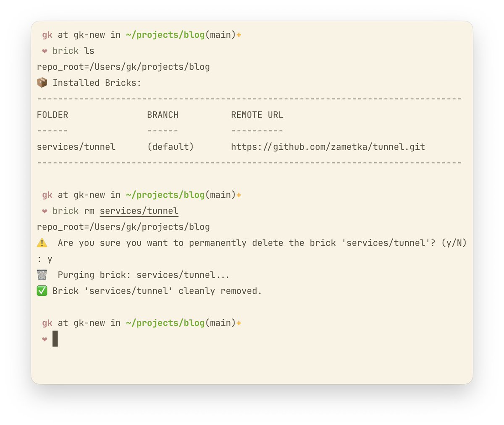Click the first repo_root output line
The image size is (504, 425).
[123, 67]
